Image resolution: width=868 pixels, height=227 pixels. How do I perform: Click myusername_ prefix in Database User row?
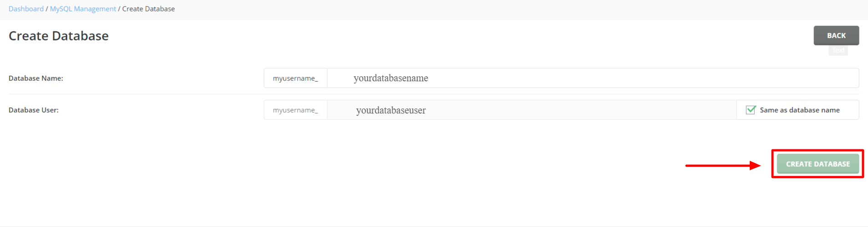tap(296, 110)
